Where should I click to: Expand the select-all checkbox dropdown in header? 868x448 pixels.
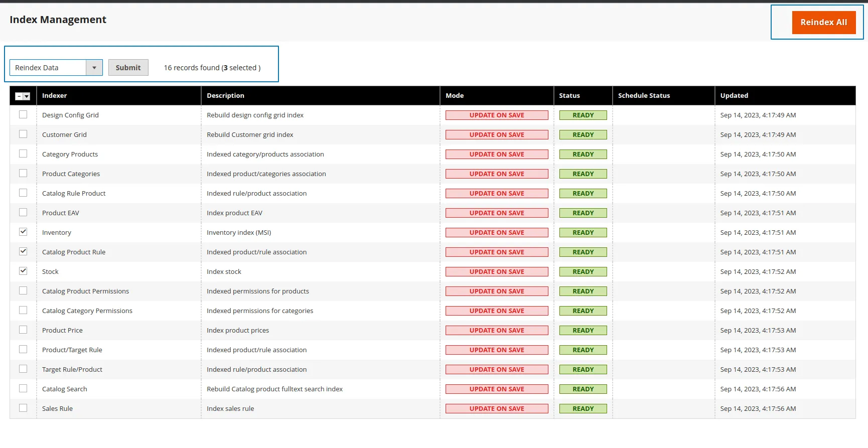[x=27, y=96]
